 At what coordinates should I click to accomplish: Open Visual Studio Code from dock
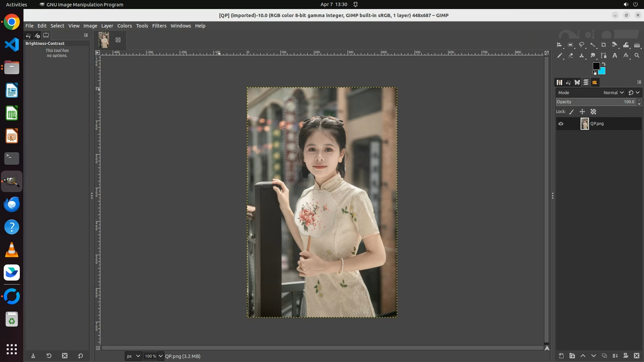[x=12, y=45]
